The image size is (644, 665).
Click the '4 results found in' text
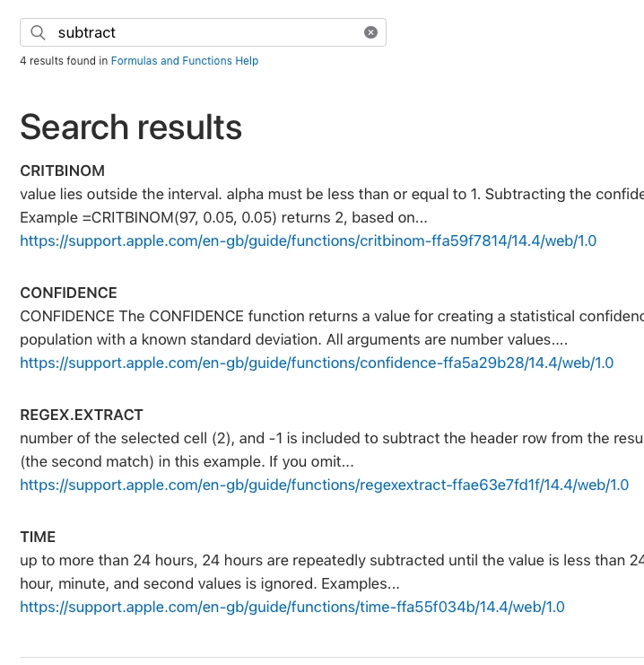64,61
